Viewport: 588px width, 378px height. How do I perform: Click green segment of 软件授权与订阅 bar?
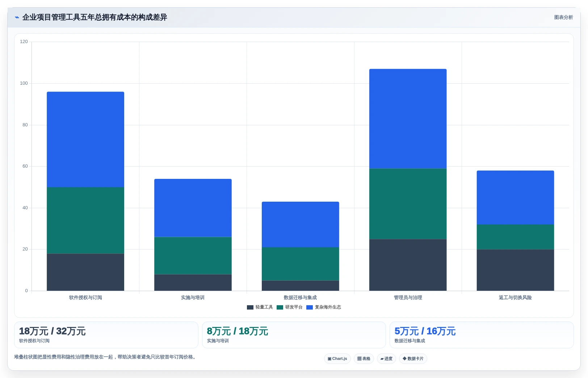point(85,220)
